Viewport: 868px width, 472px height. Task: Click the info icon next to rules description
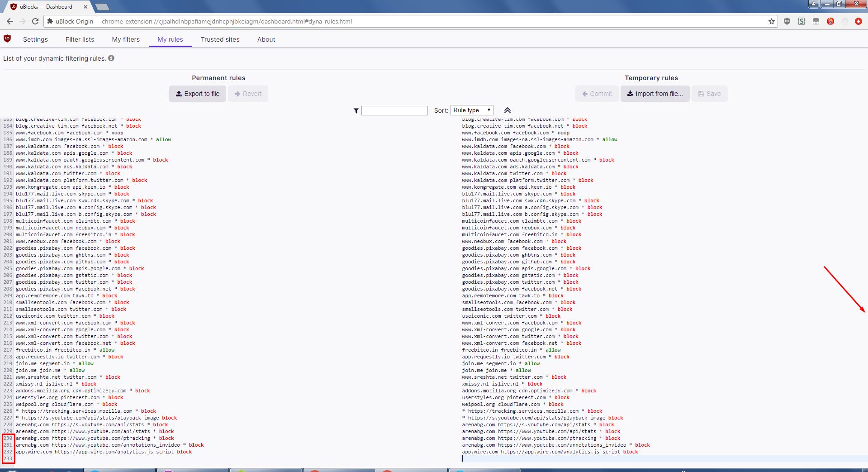(x=111, y=58)
